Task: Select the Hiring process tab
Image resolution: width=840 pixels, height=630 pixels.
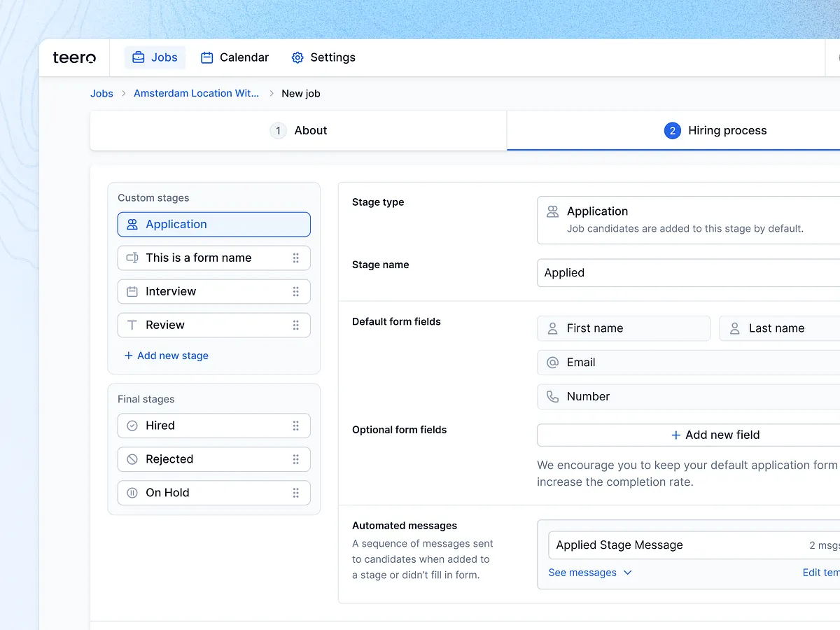Action: click(715, 131)
